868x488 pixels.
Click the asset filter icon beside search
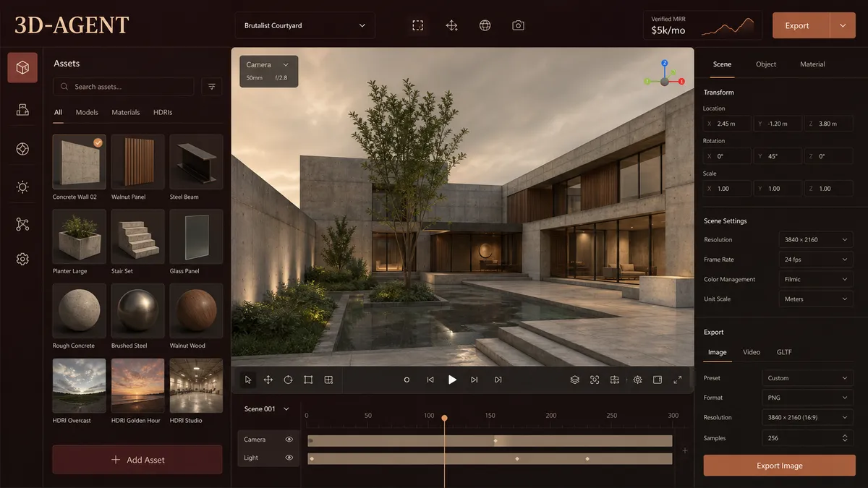coord(212,87)
